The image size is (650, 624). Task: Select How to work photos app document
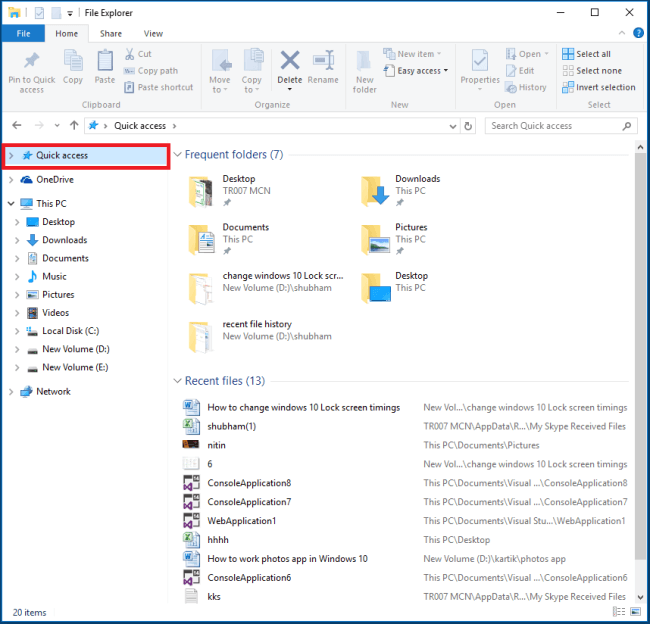tap(287, 559)
